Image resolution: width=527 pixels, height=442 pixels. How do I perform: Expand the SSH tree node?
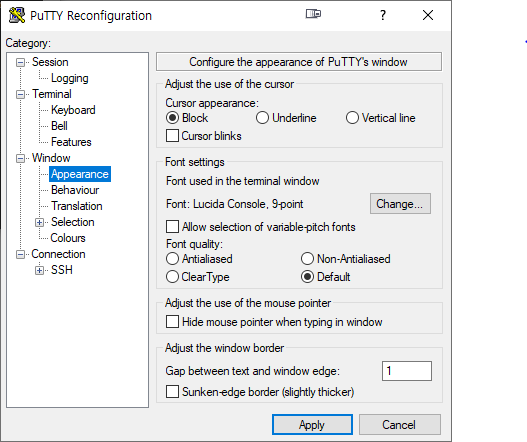pyautogui.click(x=39, y=270)
